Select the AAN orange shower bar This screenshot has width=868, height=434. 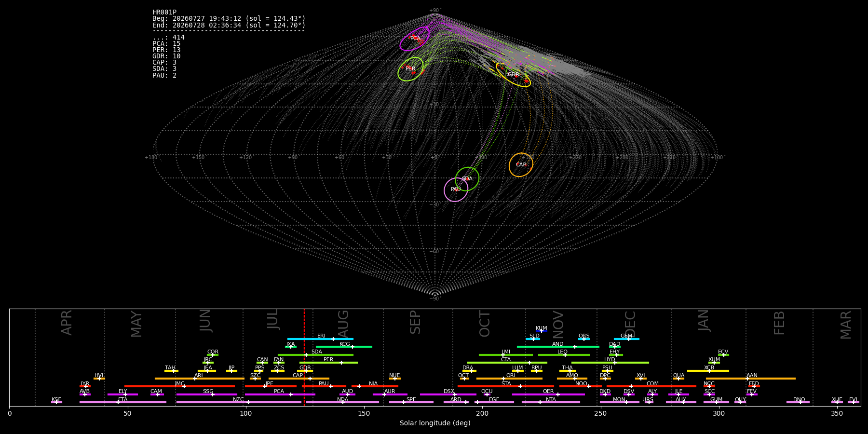coord(751,379)
